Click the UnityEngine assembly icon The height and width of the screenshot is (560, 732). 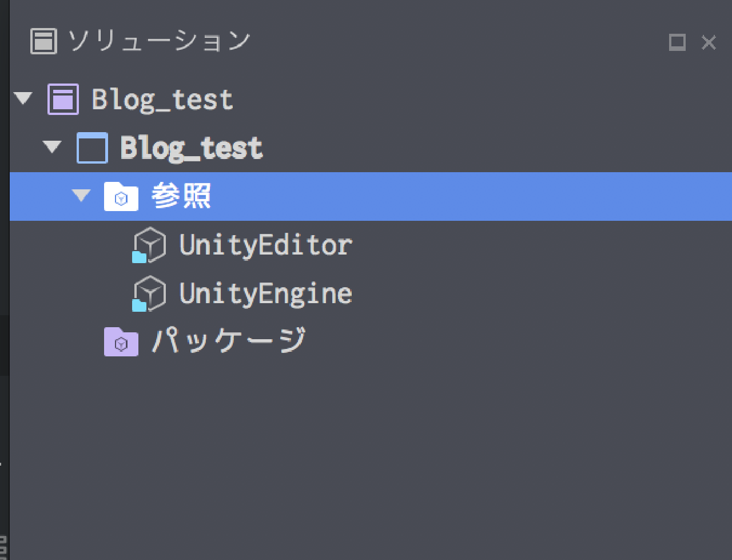click(x=149, y=294)
